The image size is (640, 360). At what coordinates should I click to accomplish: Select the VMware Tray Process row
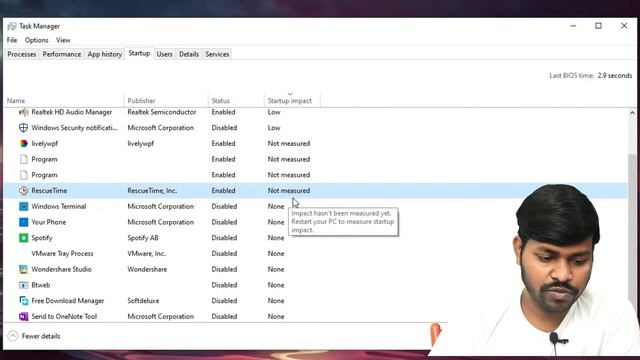pyautogui.click(x=316, y=253)
